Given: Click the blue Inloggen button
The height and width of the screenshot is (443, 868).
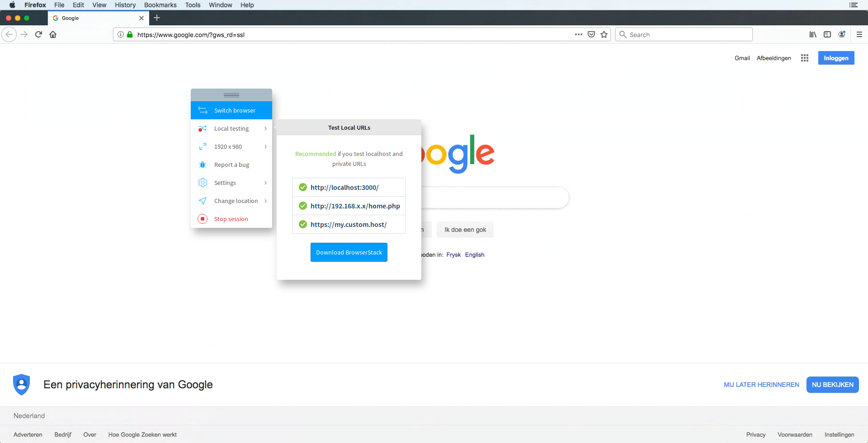Looking at the screenshot, I should point(836,58).
